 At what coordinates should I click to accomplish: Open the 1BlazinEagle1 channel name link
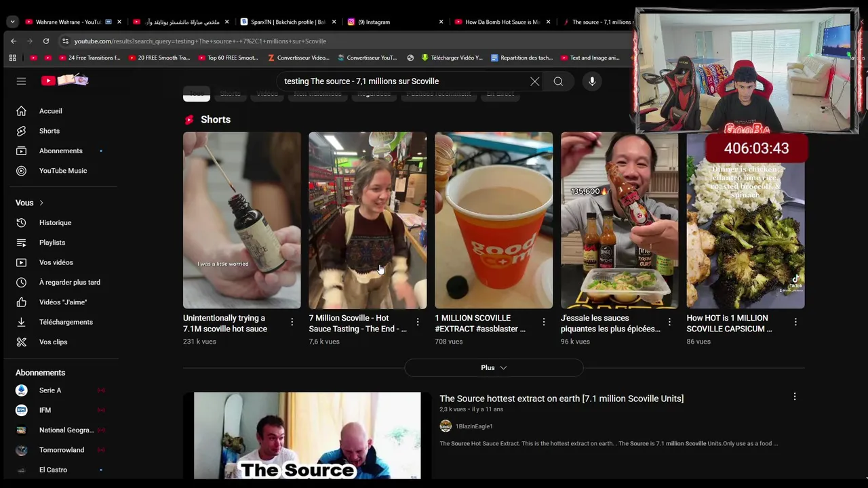(x=474, y=426)
